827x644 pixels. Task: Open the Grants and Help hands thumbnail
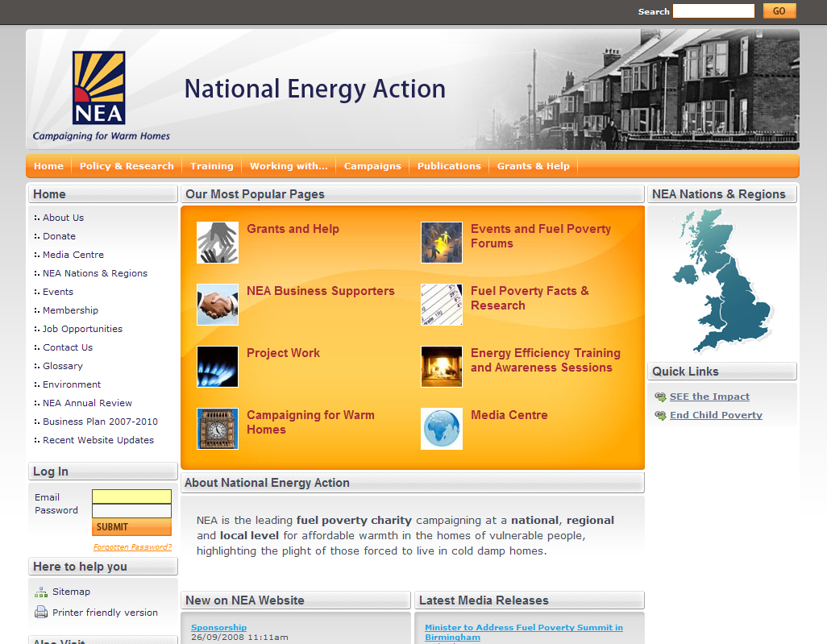[218, 243]
